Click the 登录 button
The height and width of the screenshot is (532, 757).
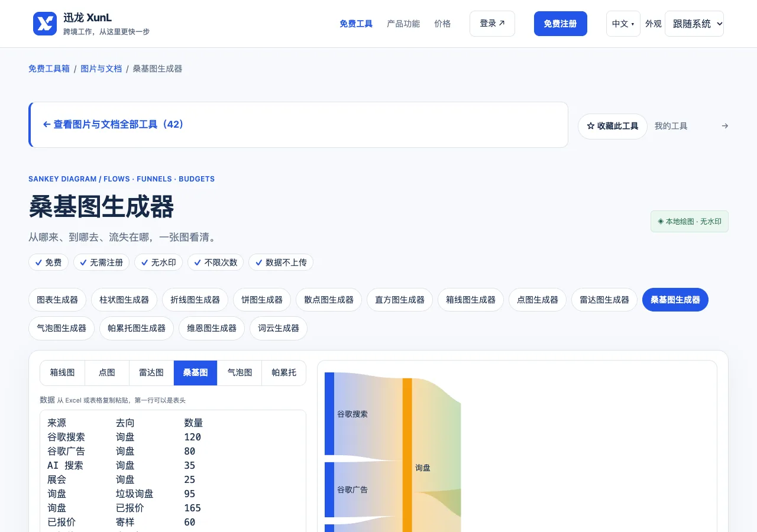click(492, 24)
